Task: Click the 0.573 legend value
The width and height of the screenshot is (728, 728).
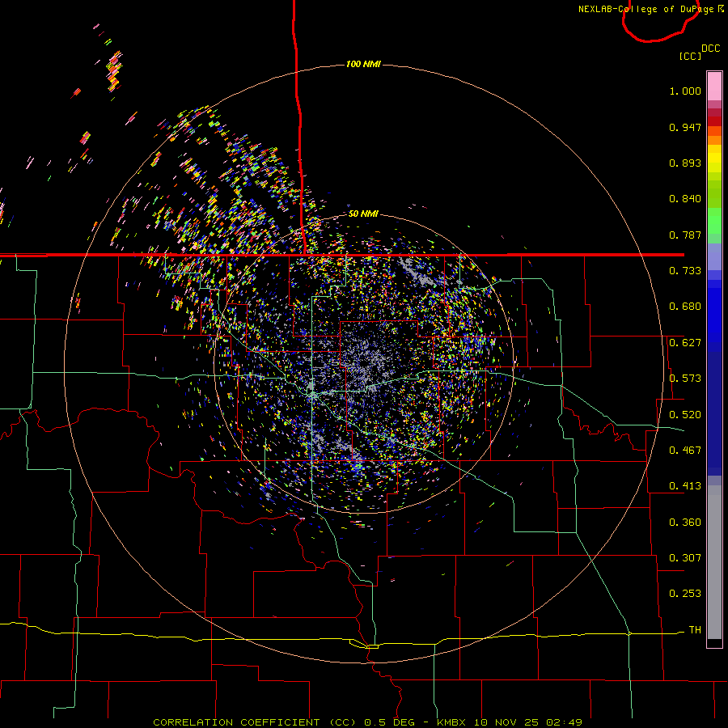Action: [x=685, y=379]
